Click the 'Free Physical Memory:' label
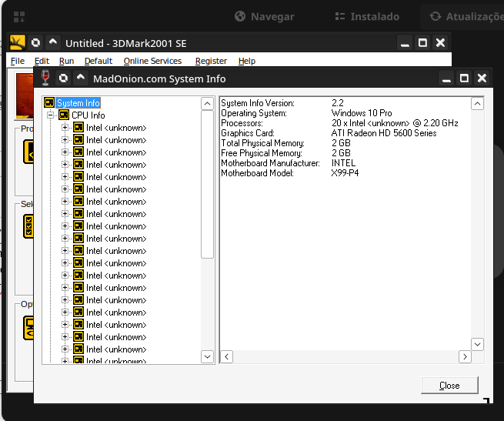The width and height of the screenshot is (504, 421). [262, 152]
